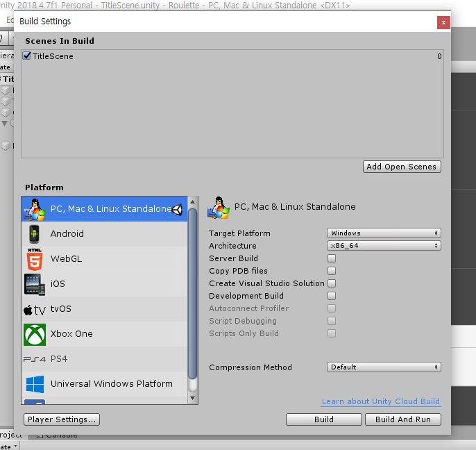Open the Compression Method Default dropdown
Viewport: 476px width, 450px height.
384,367
